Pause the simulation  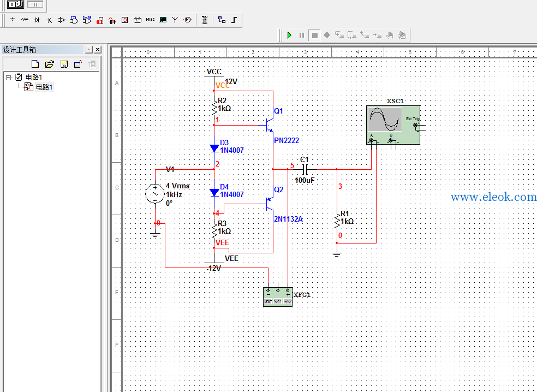click(302, 35)
